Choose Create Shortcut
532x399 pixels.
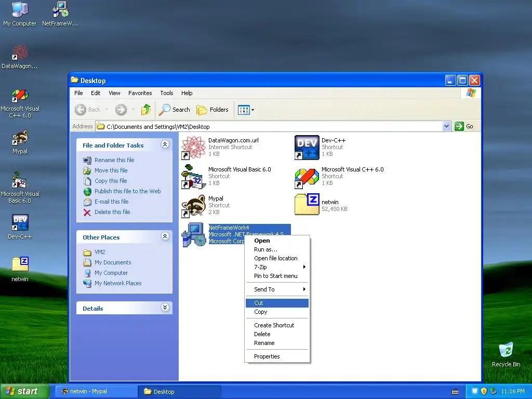coord(277,325)
